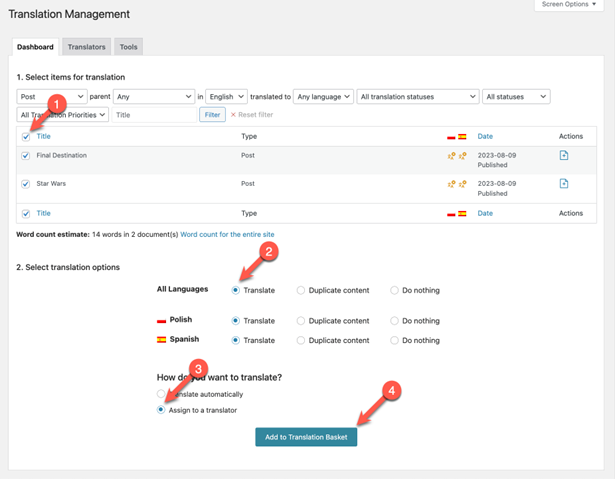Select Do nothing for Polish
The image size is (615, 479).
pos(394,321)
